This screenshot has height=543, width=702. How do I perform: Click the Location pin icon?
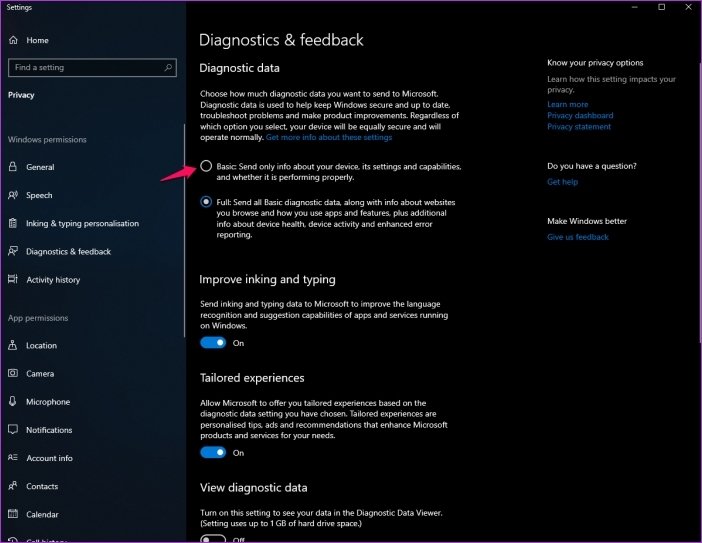click(x=13, y=345)
